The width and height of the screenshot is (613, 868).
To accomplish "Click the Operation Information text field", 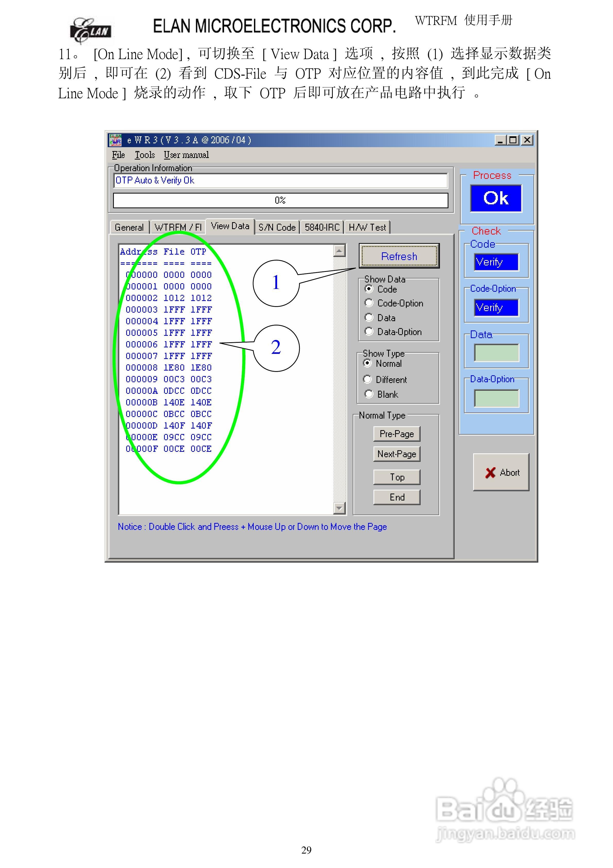I will pos(280,180).
